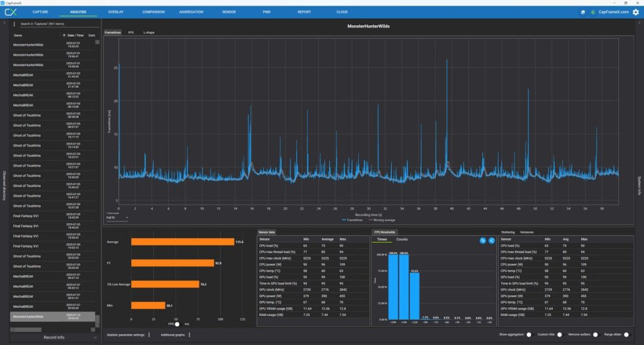This screenshot has height=345, width=644.
Task: Open Additional graphs three-dot menu
Action: click(189, 335)
